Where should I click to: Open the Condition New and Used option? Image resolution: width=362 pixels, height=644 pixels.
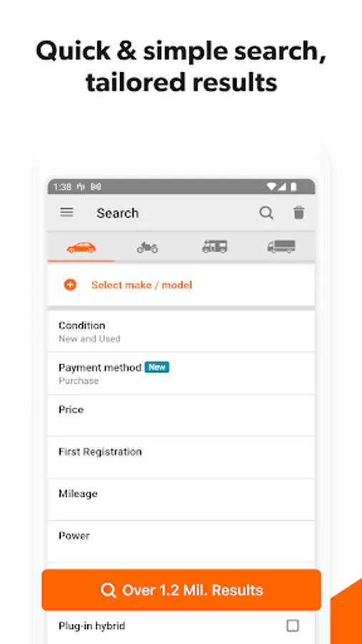181,331
